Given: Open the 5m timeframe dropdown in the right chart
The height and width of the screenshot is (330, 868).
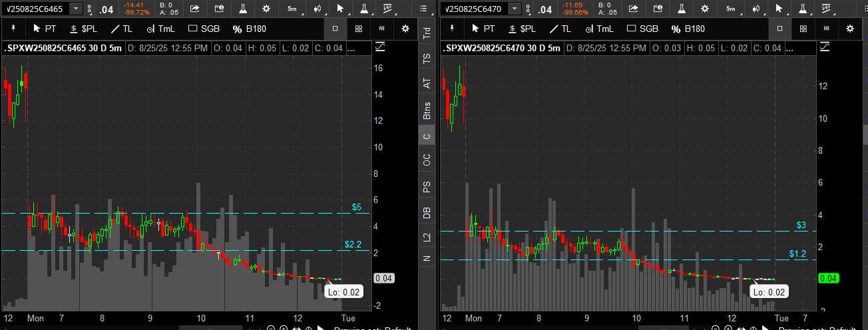Looking at the screenshot, I should click(x=732, y=9).
